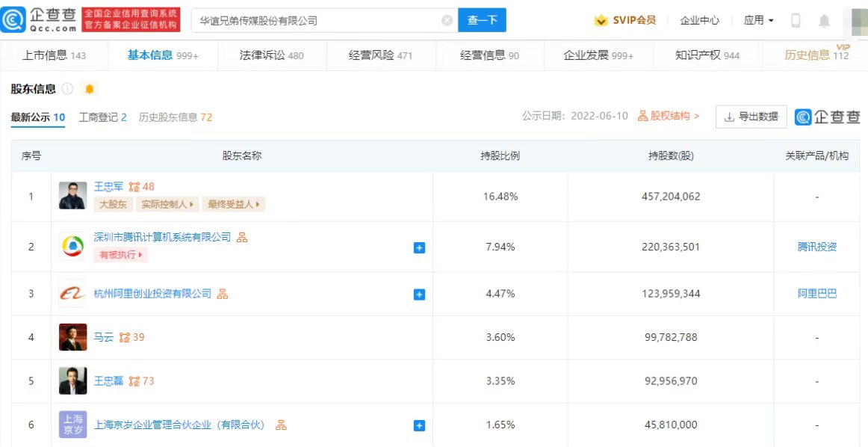Open the equity graph icon next to 王忠军

pos(134,187)
